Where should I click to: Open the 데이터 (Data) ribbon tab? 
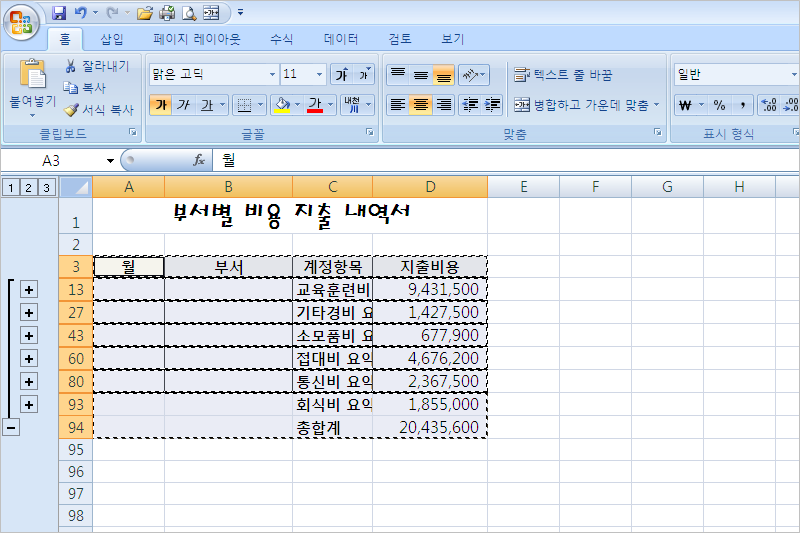point(341,39)
